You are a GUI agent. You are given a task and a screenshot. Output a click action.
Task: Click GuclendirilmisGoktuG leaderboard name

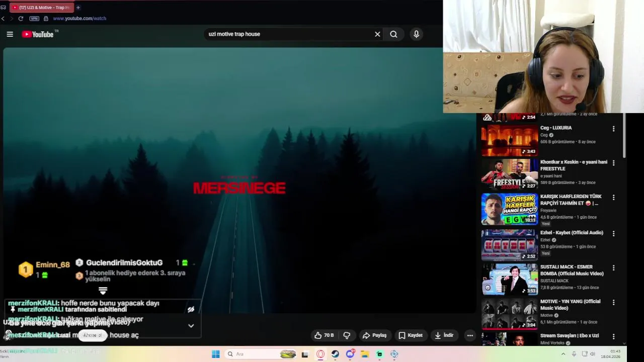124,263
